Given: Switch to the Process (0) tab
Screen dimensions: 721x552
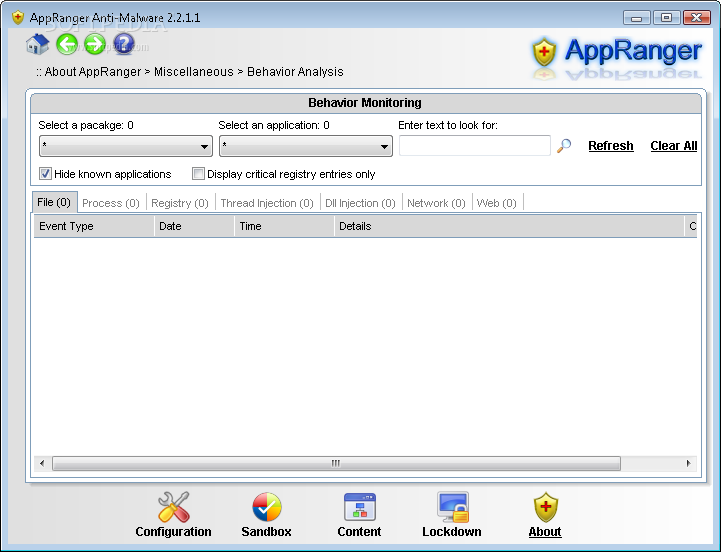Looking at the screenshot, I should pos(111,203).
